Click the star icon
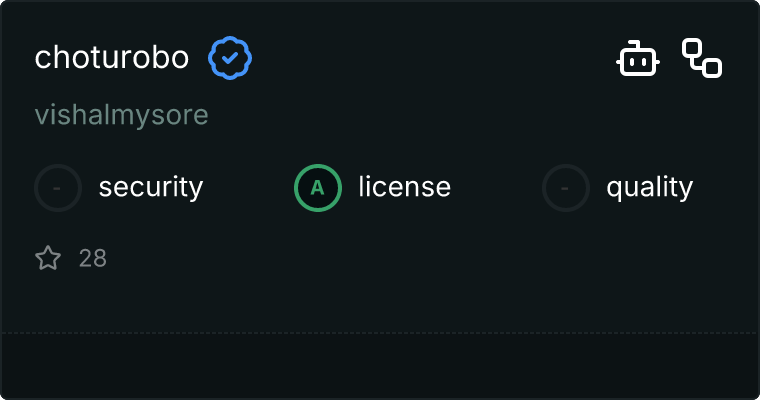 pos(48,259)
